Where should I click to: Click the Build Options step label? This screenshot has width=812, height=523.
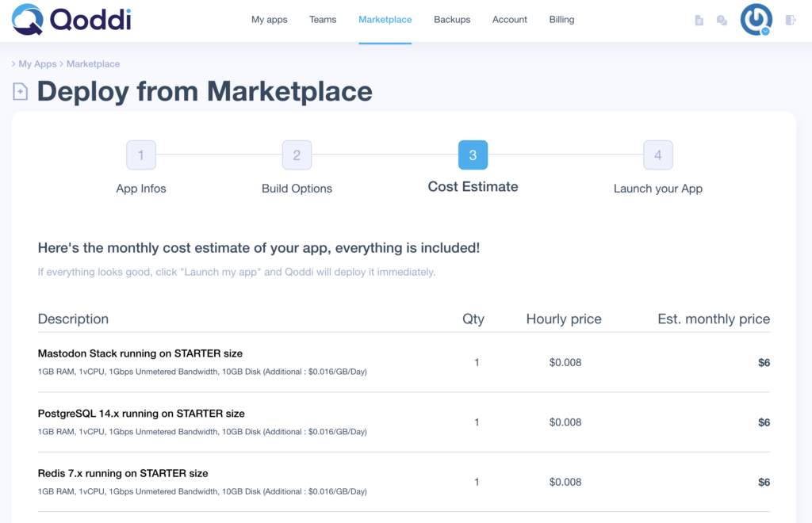coord(297,189)
